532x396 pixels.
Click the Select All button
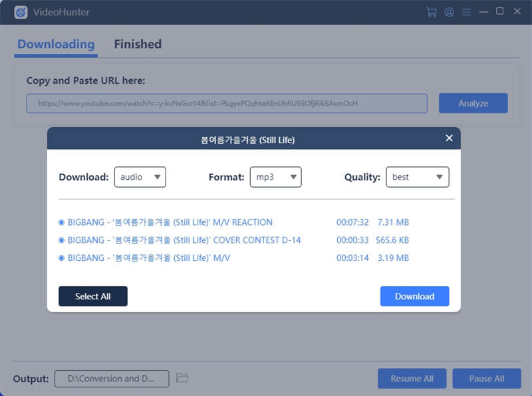pos(93,296)
